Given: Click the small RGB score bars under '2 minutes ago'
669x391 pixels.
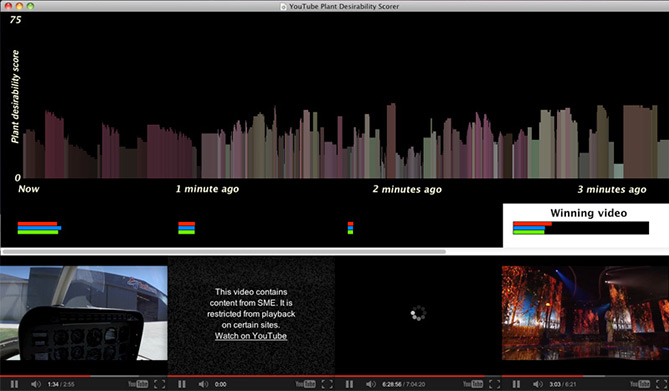Looking at the screenshot, I should [x=350, y=228].
